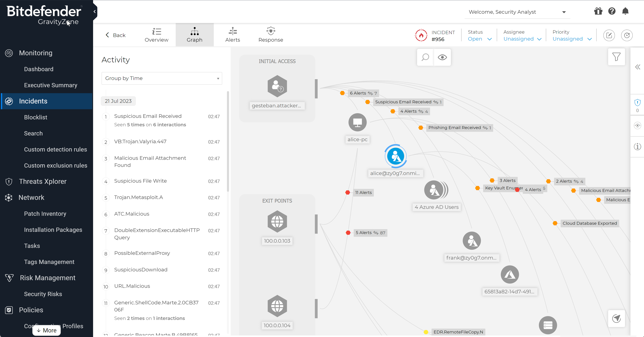The width and height of the screenshot is (644, 337).
Task: Open Incidents in the sidebar
Action: [x=47, y=101]
